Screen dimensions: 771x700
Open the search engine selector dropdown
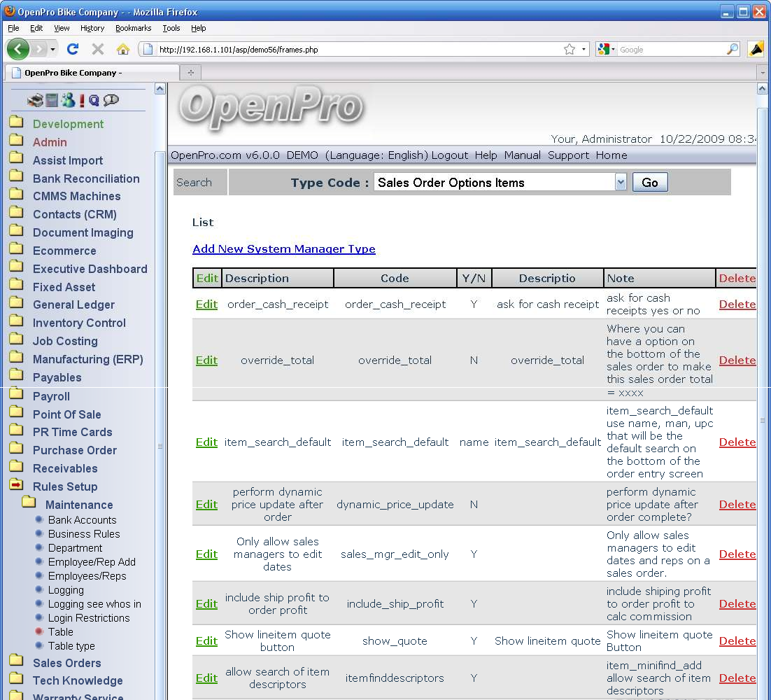[606, 50]
